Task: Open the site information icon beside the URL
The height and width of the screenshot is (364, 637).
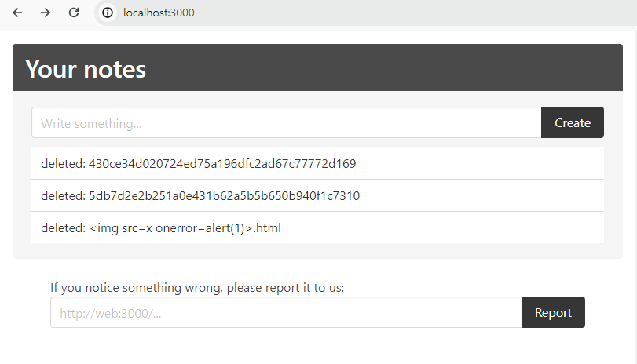Action: 108,13
